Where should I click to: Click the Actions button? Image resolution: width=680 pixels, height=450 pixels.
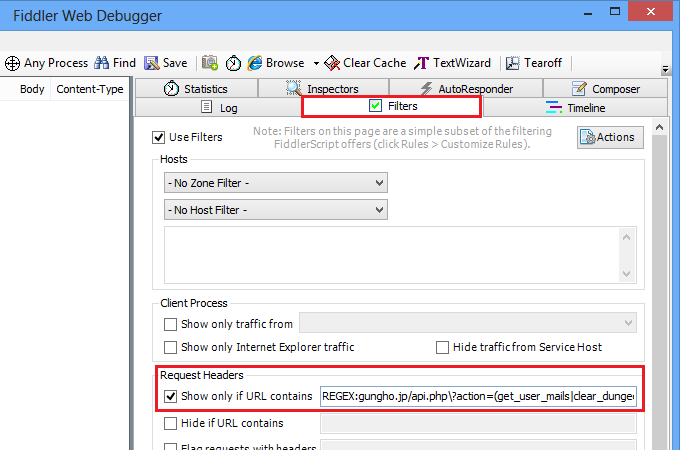608,137
